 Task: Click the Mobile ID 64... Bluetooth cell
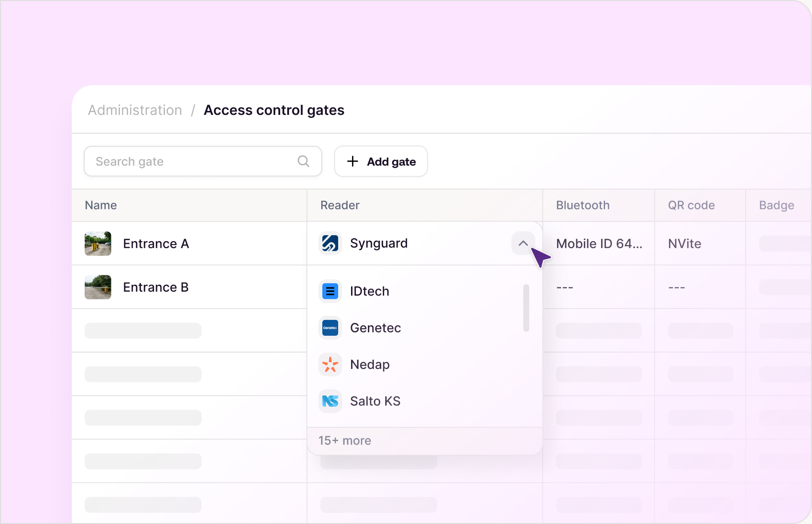pyautogui.click(x=599, y=244)
